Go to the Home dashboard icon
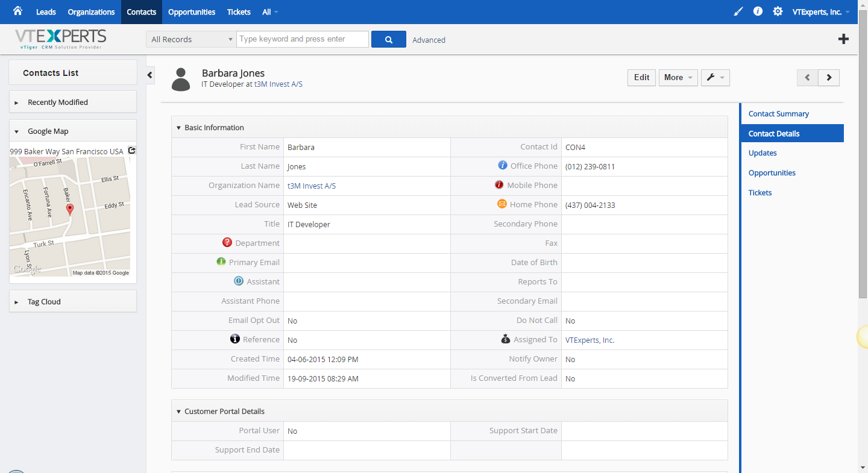Screen dimensions: 868x473 [x=17, y=11]
